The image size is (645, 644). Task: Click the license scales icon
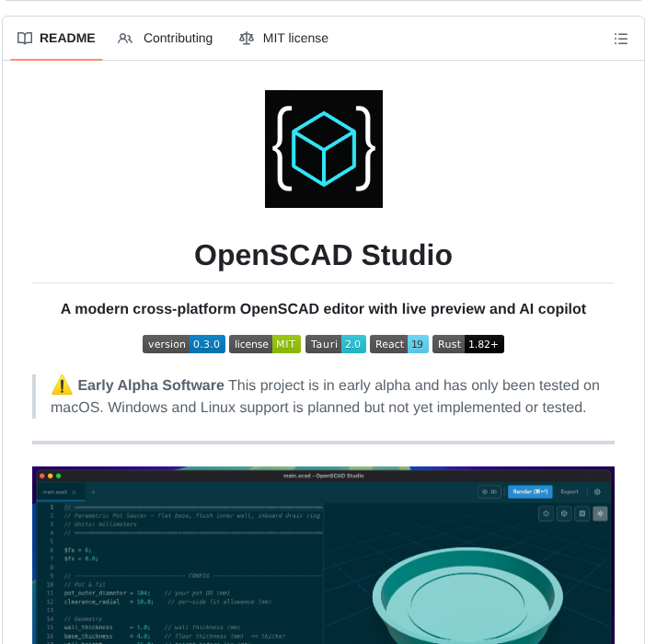pyautogui.click(x=247, y=39)
